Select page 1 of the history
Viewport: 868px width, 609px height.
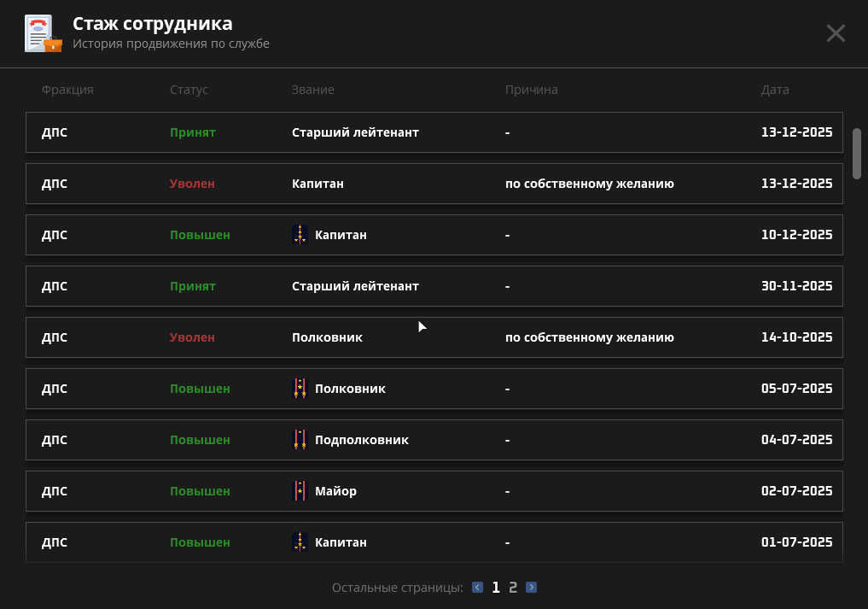pos(496,587)
